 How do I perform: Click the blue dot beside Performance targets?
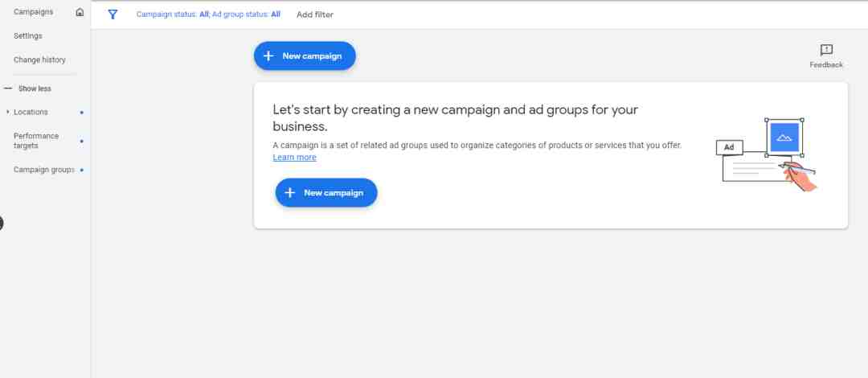point(82,142)
